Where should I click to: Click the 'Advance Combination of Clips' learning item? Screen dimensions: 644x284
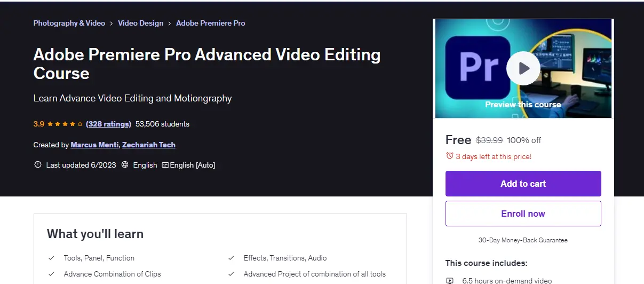112,274
